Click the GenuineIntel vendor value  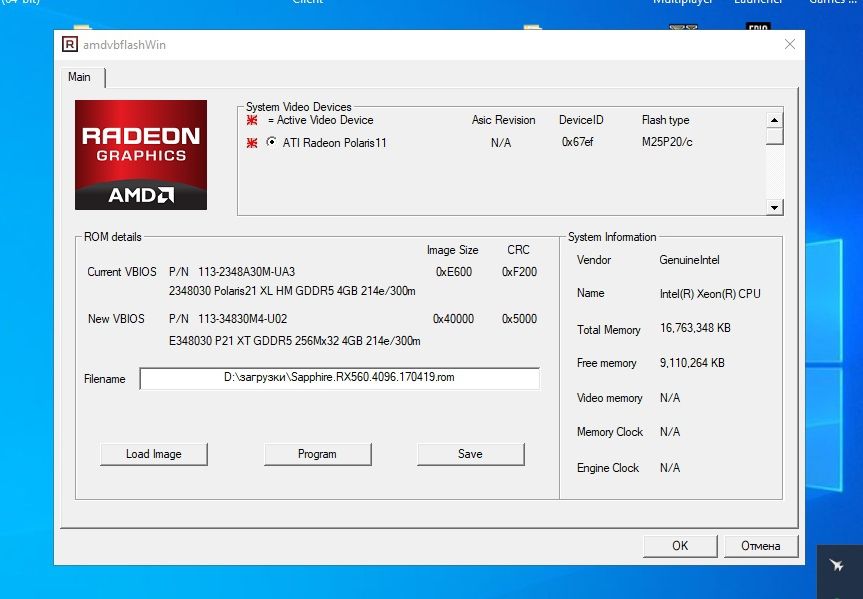(690, 260)
